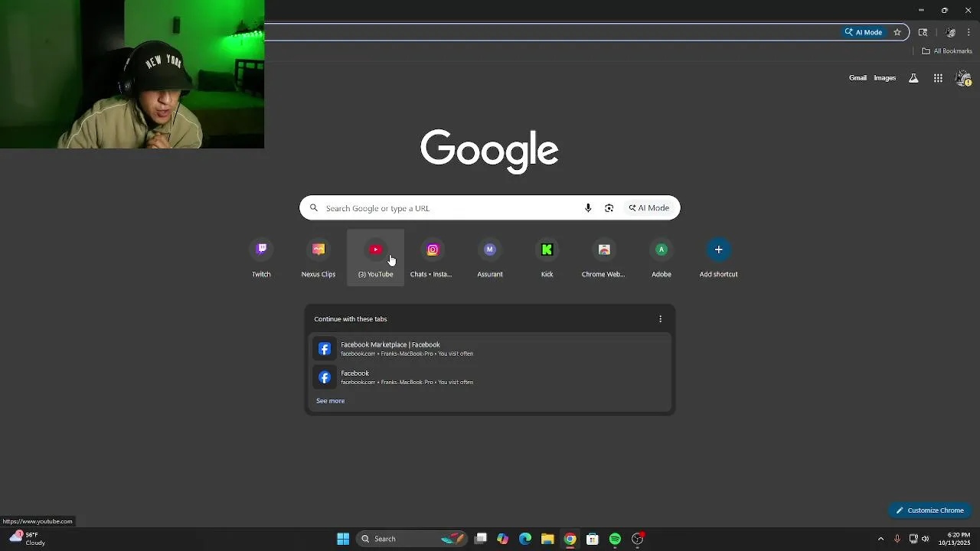
Task: Open the Facebook tab suggestion
Action: coord(490,377)
